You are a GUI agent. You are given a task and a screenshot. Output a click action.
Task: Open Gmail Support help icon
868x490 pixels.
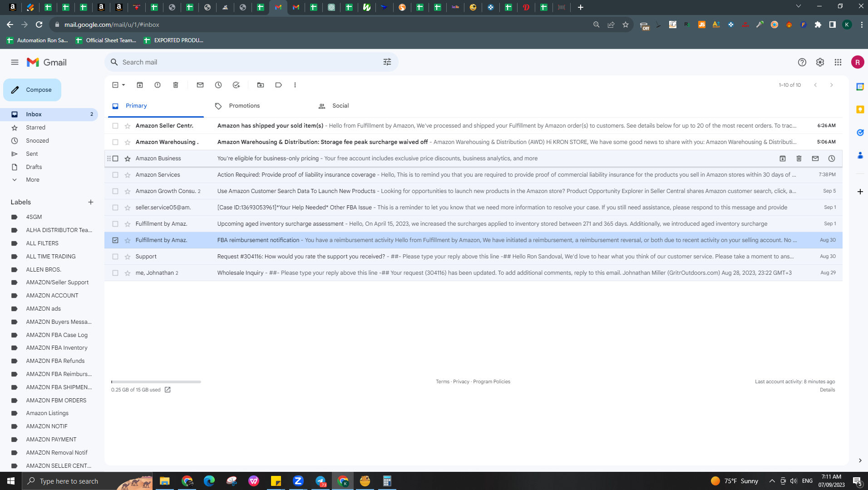802,62
